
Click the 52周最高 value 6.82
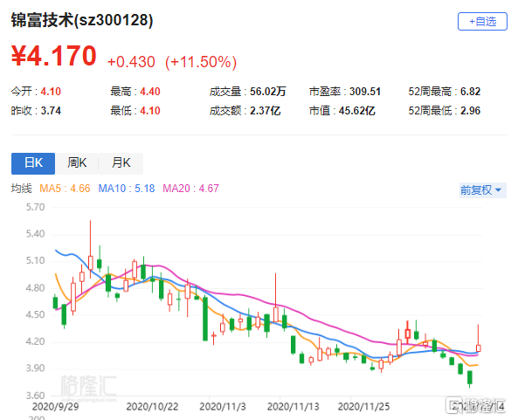pyautogui.click(x=470, y=92)
